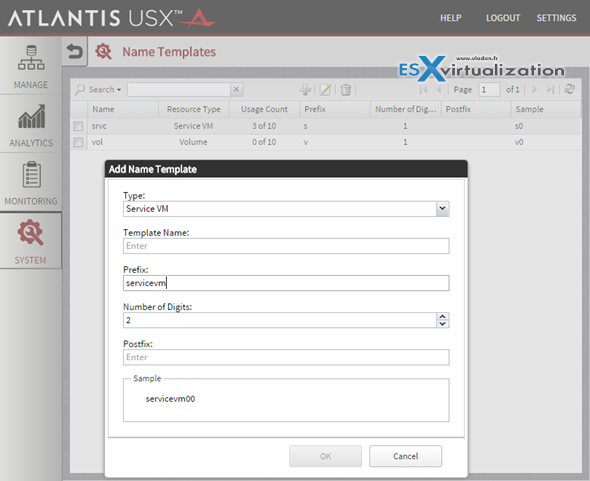Clear the search field with X
The width and height of the screenshot is (590, 481).
pos(236,90)
